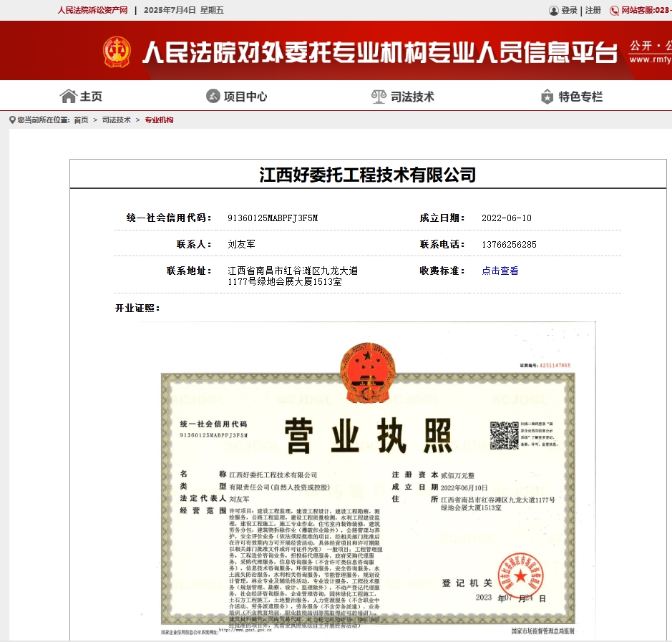The width and height of the screenshot is (672, 642).
Task: Click phone number 13766256285
Action: 509,245
